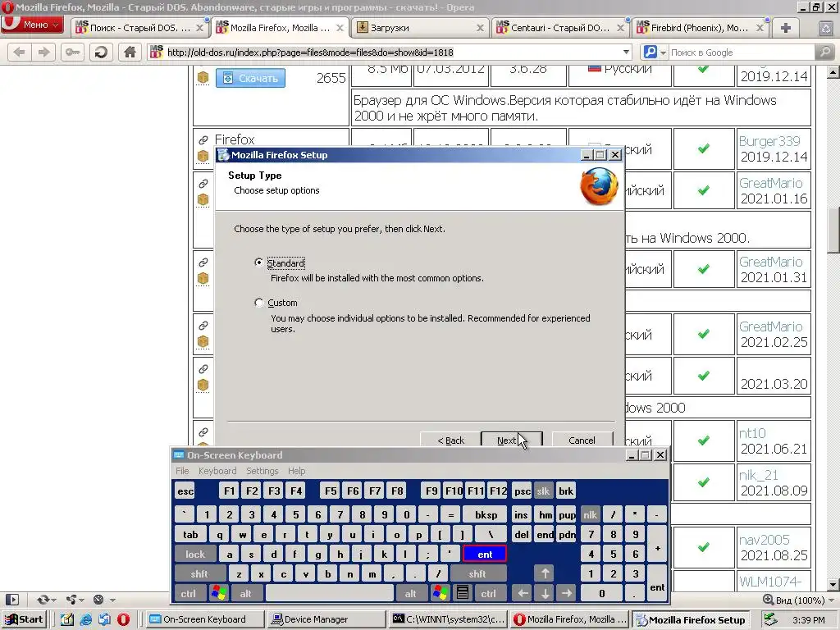Expand Opera Turbo status dropdown arrow
The width and height of the screenshot is (840, 630).
(x=112, y=600)
